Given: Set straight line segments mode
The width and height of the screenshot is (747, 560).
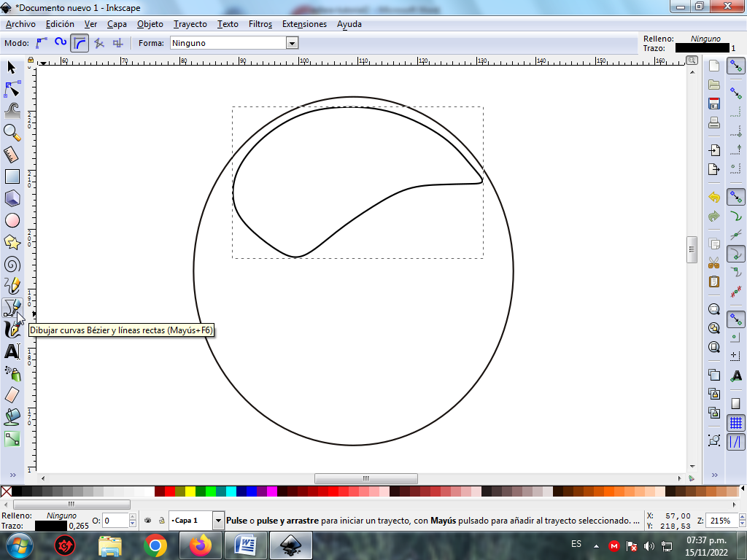Looking at the screenshot, I should pyautogui.click(x=99, y=43).
